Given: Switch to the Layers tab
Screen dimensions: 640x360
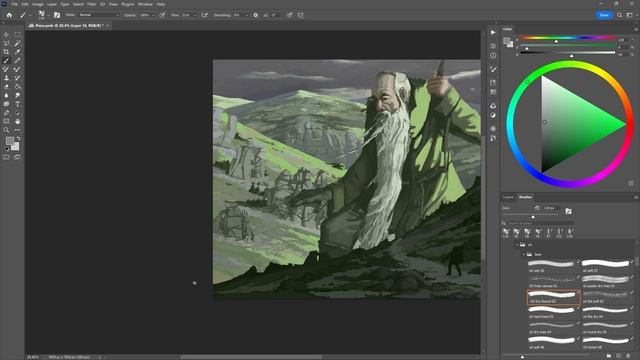Looking at the screenshot, I should (508, 197).
